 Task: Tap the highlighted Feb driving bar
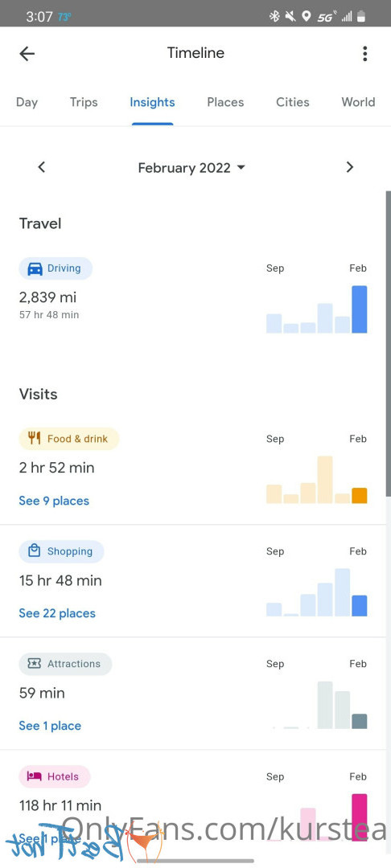click(360, 309)
